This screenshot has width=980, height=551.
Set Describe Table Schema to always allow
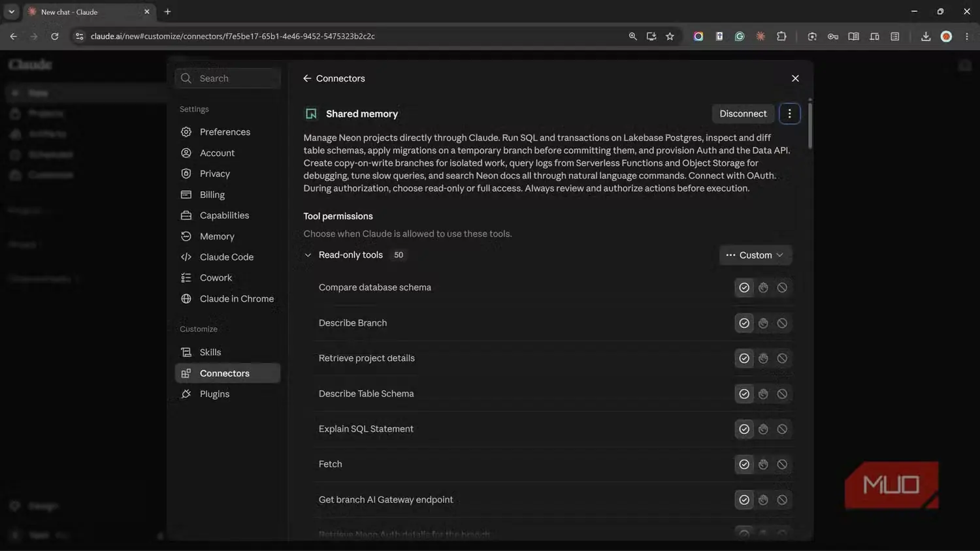[744, 394]
